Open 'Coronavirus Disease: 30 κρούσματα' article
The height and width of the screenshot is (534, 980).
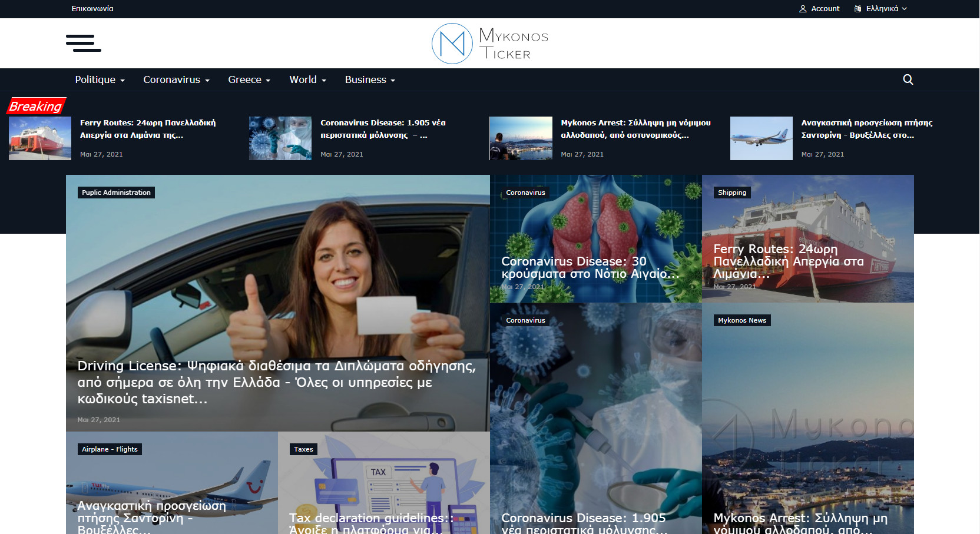click(590, 267)
